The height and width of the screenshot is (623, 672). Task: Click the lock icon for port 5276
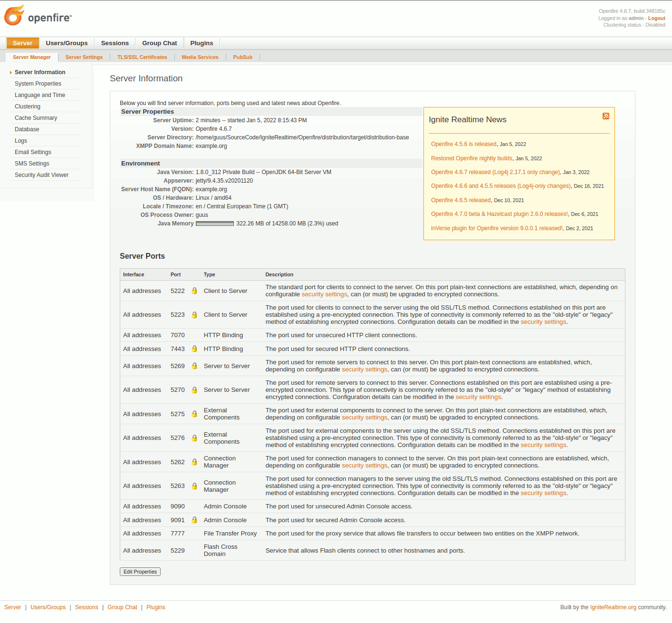pyautogui.click(x=194, y=438)
